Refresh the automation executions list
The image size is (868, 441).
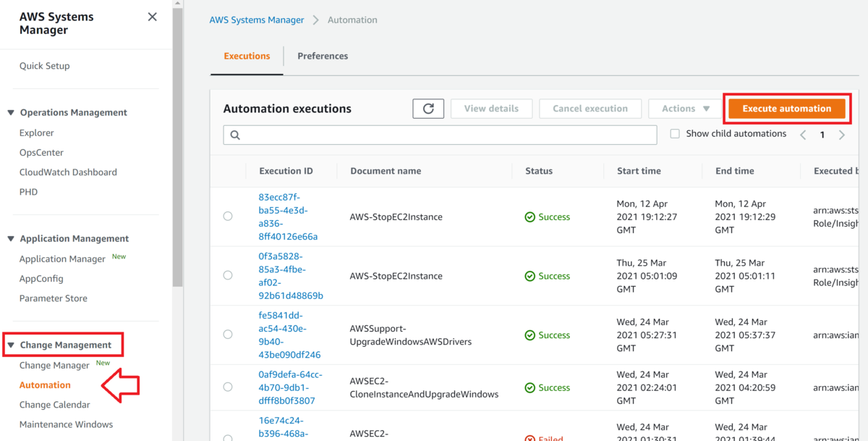pos(428,109)
